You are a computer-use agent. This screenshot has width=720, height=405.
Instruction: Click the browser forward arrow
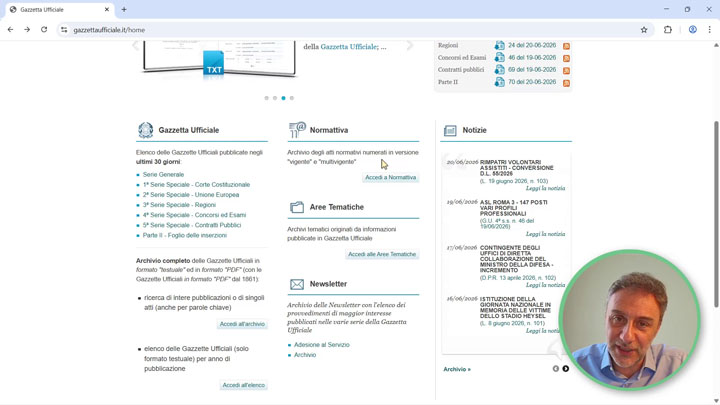coord(27,29)
